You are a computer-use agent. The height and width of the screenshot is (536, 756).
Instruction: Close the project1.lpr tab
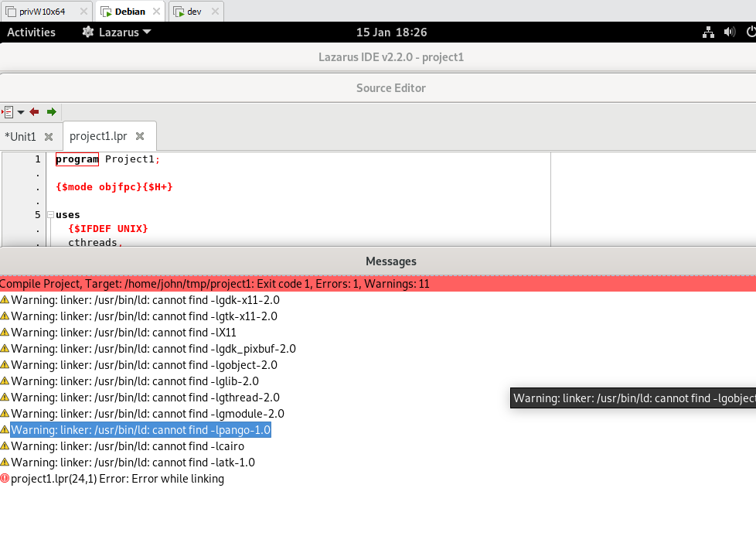140,136
